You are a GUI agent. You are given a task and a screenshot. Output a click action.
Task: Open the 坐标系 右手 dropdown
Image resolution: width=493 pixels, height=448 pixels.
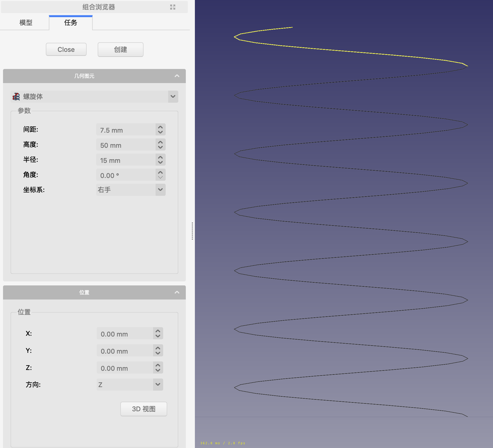pyautogui.click(x=160, y=190)
